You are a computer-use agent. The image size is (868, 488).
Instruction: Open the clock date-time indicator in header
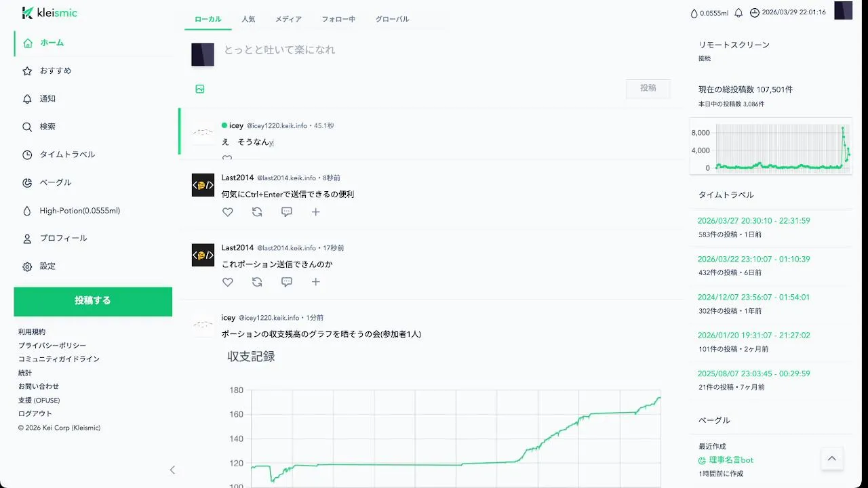pyautogui.click(x=788, y=13)
